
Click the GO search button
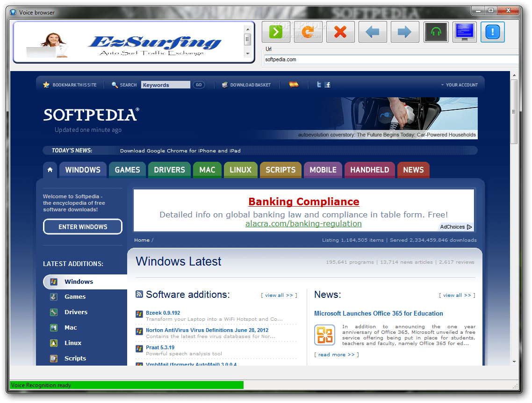(199, 85)
